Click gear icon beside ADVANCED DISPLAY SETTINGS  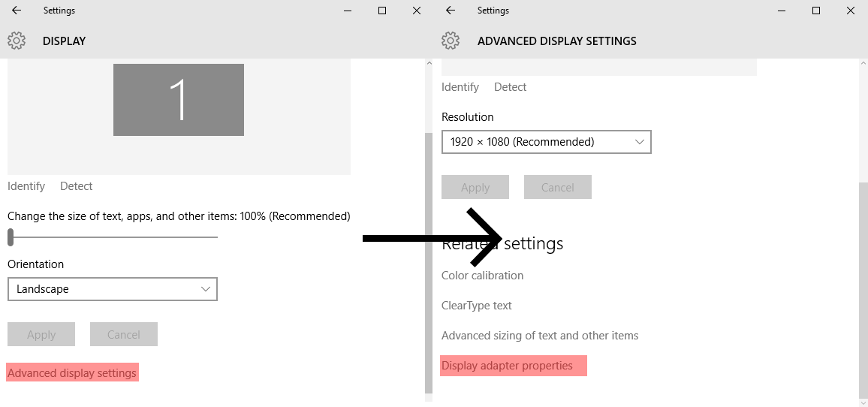pyautogui.click(x=451, y=41)
